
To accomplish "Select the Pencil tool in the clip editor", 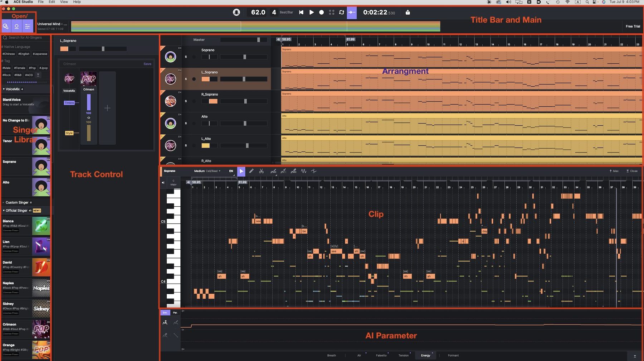I will point(252,171).
